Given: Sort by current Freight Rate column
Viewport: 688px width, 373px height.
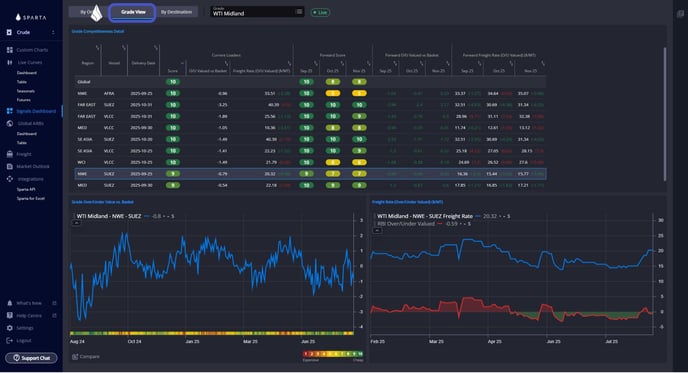Looking at the screenshot, I should (262, 71).
